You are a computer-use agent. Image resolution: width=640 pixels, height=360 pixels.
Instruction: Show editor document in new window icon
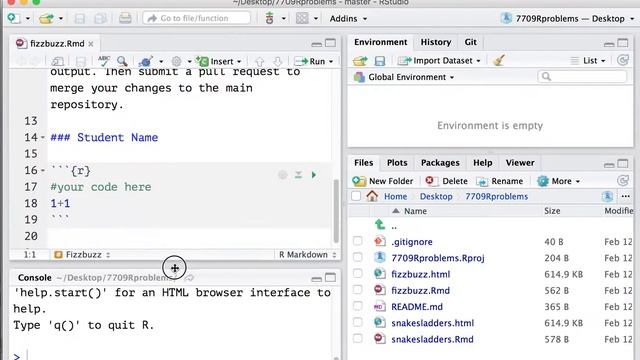click(x=58, y=61)
